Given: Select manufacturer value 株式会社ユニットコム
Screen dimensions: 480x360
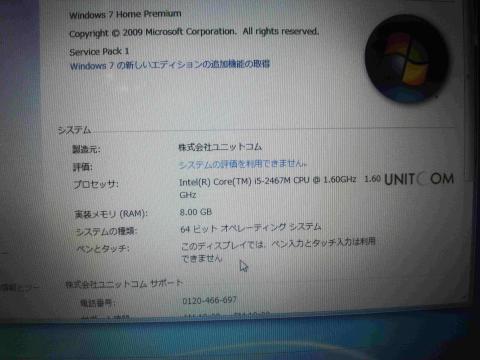Looking at the screenshot, I should (x=220, y=147).
